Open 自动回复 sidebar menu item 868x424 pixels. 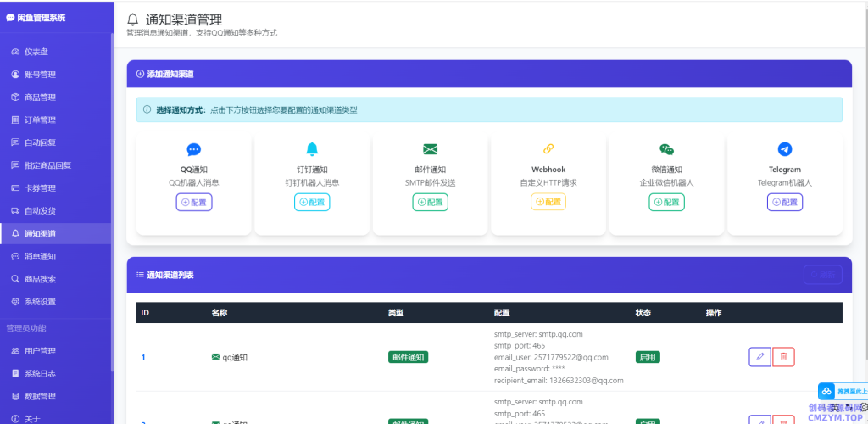pos(39,142)
